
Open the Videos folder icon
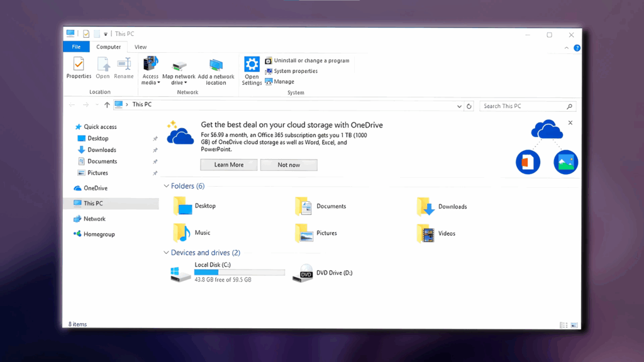[426, 234]
